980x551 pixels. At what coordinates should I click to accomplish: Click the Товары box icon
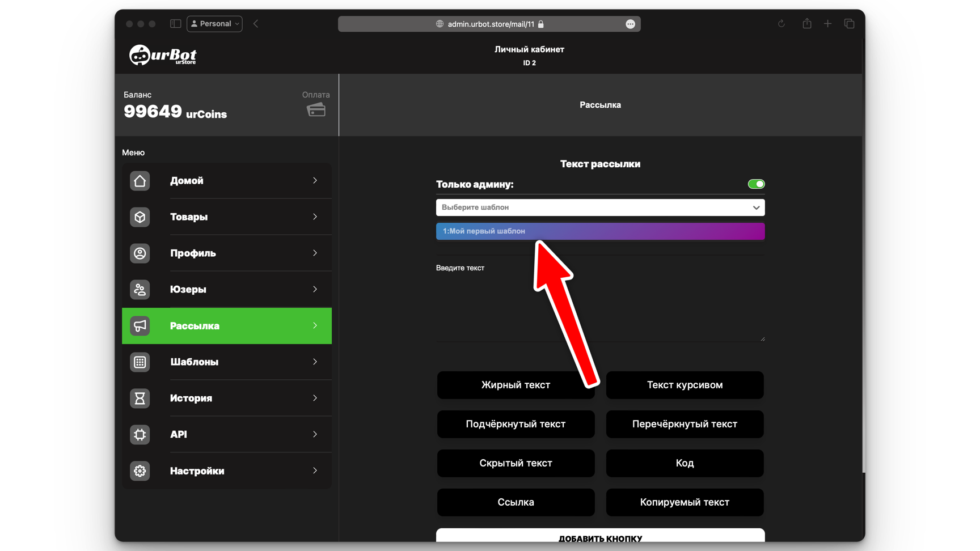(x=140, y=217)
